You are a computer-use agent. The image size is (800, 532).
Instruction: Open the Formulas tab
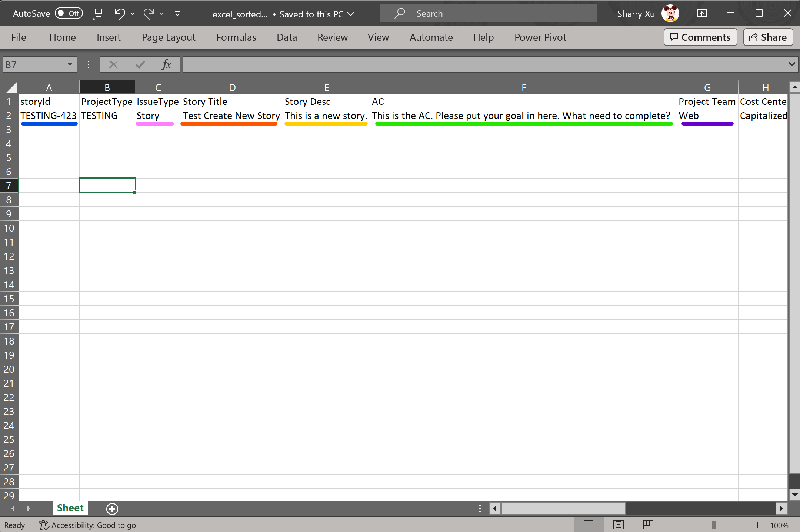(236, 37)
